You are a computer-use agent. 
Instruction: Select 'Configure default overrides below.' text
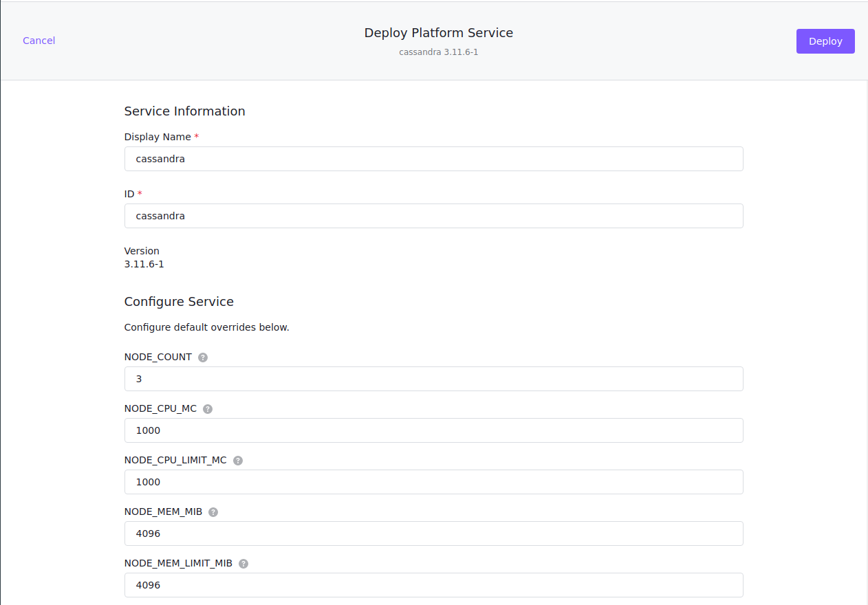tap(207, 327)
